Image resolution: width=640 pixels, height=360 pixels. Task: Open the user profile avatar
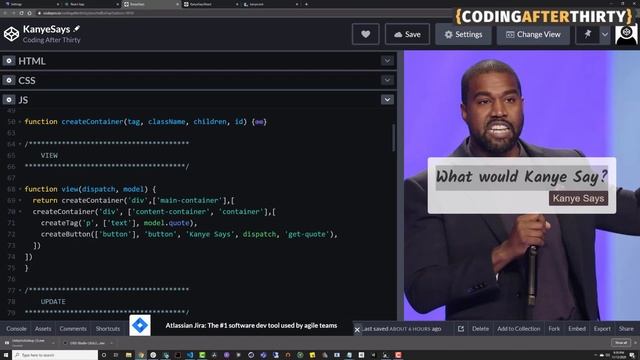coord(626,34)
